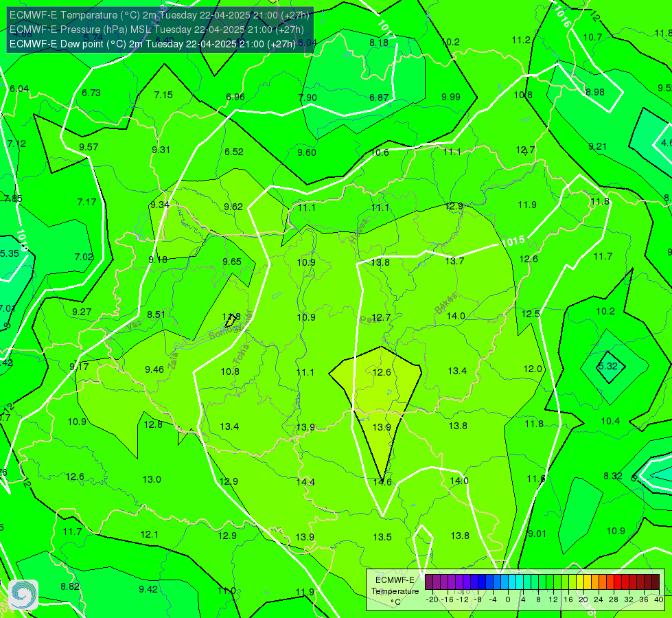Click the 13.0 temperature value

152,479
